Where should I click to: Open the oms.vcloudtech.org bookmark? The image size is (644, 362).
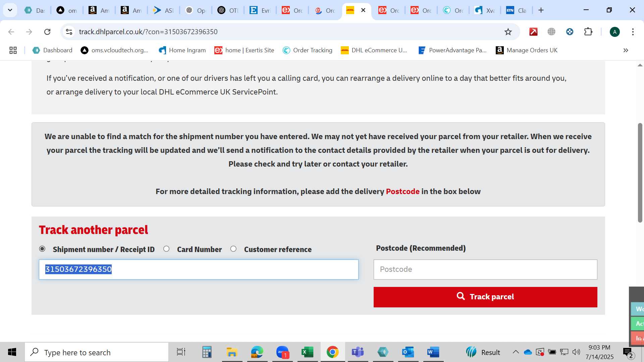click(114, 50)
